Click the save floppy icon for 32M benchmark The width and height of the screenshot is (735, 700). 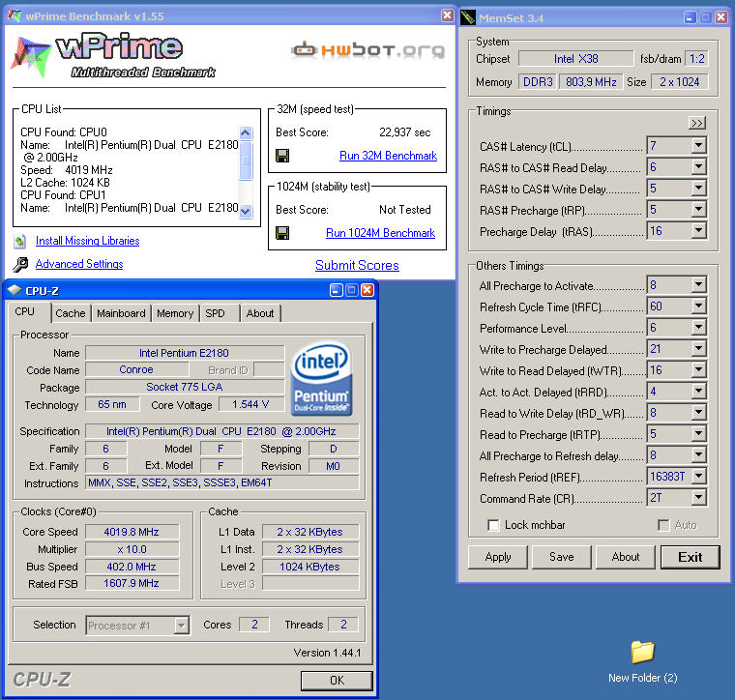pos(282,156)
